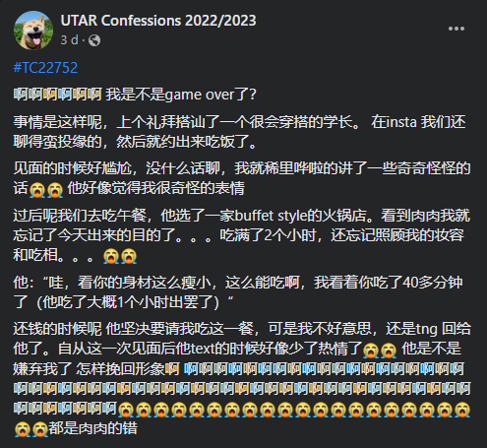Click crying emoji directly before '都是肉肉的错'
487x448 pixels.
(x=40, y=429)
